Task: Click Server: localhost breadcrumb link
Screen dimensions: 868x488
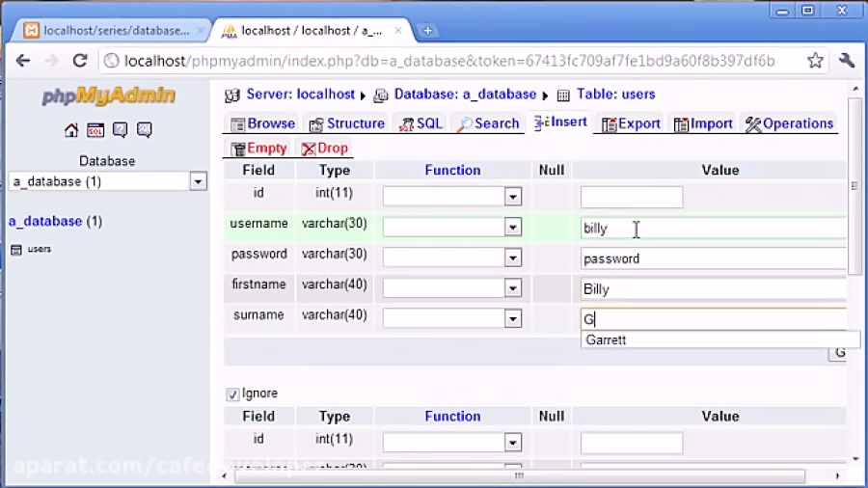Action: pos(301,95)
